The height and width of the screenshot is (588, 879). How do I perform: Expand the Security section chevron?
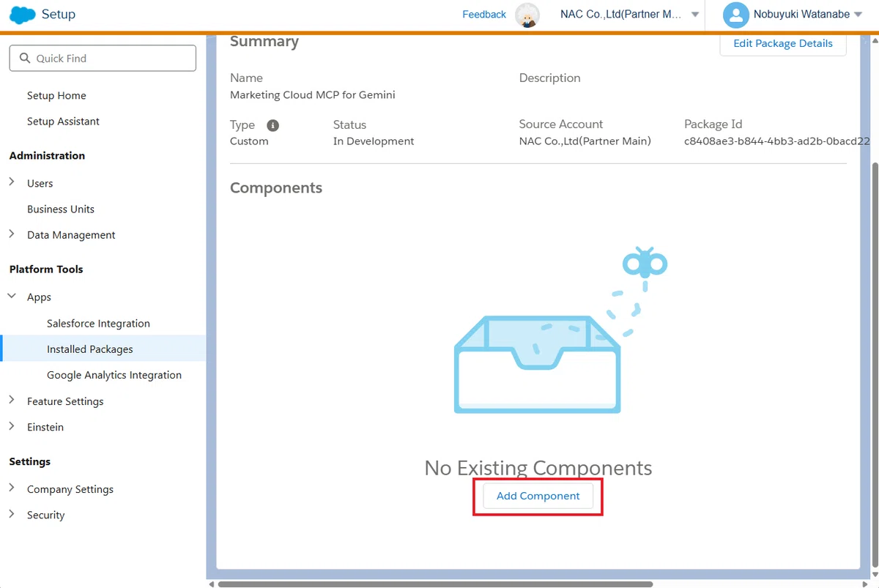[12, 514]
